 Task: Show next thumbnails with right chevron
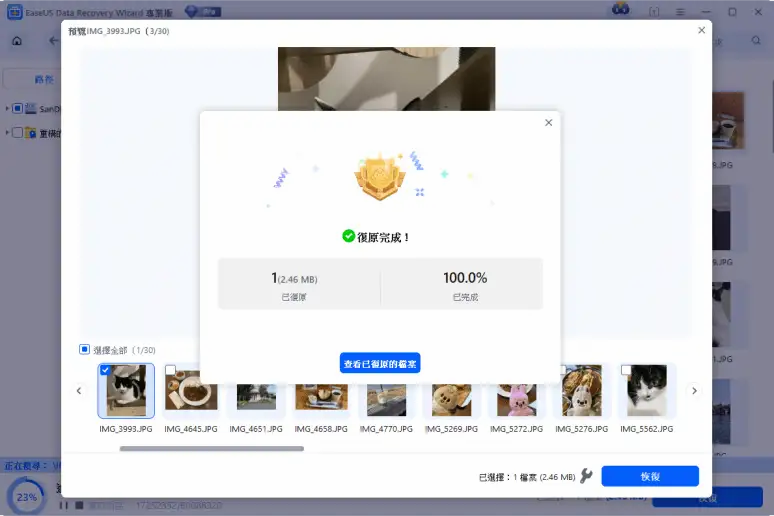(694, 391)
